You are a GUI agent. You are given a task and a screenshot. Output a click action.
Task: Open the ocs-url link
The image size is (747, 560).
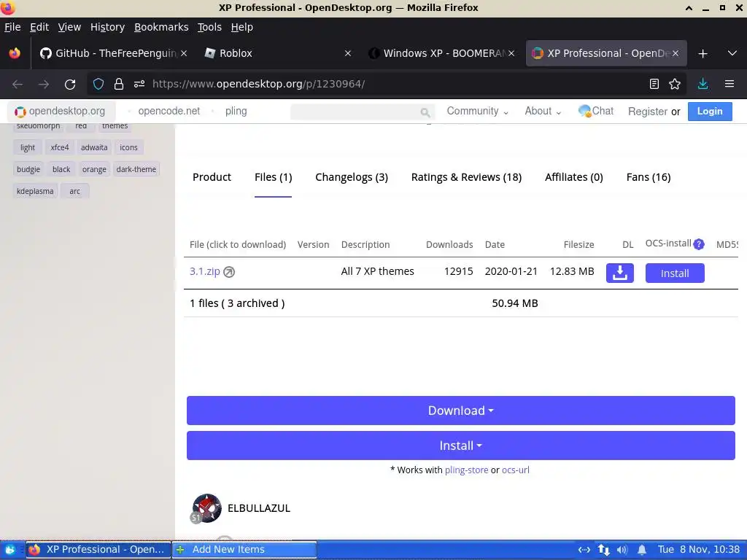click(516, 470)
